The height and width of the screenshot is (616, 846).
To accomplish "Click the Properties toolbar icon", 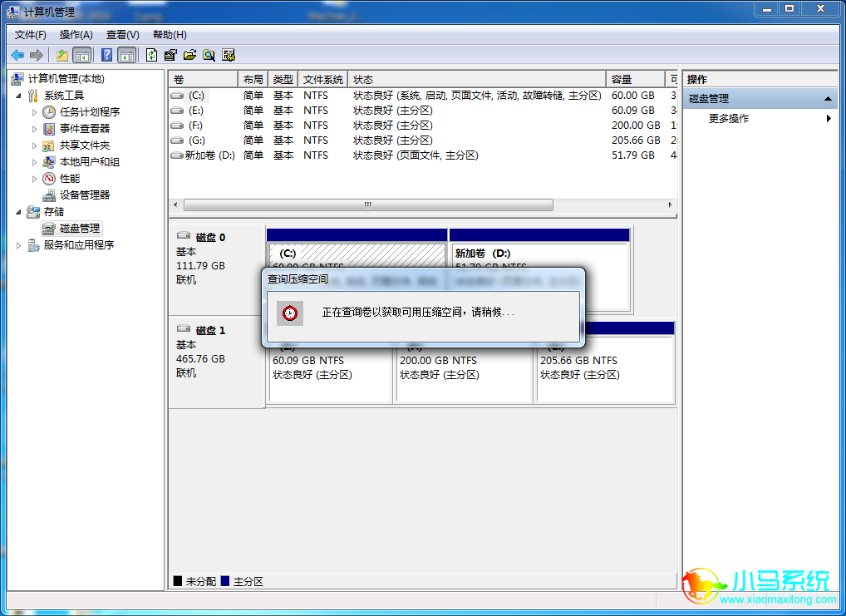I will [170, 55].
